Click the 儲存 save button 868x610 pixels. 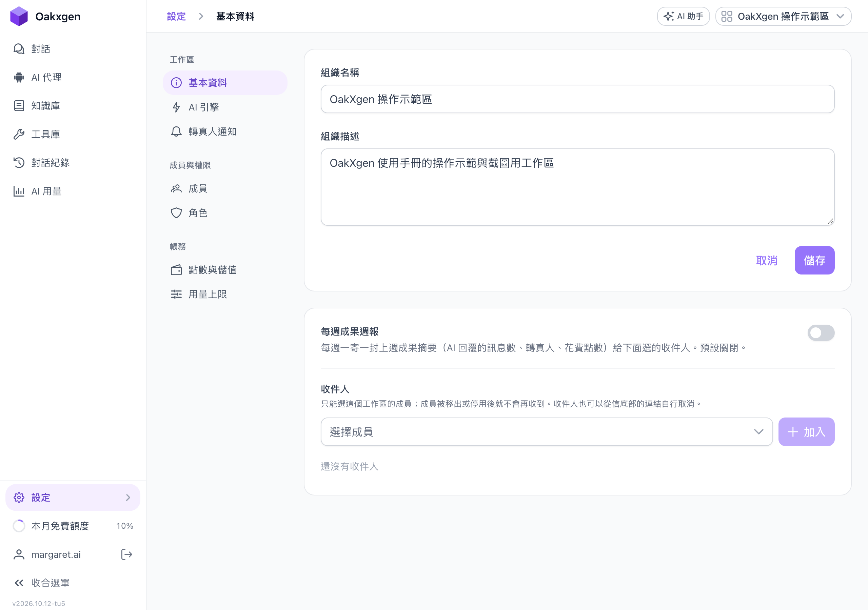[814, 260]
